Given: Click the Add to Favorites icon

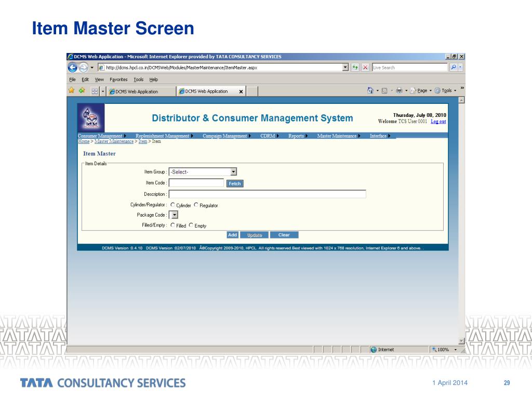Looking at the screenshot, I should 82,90.
